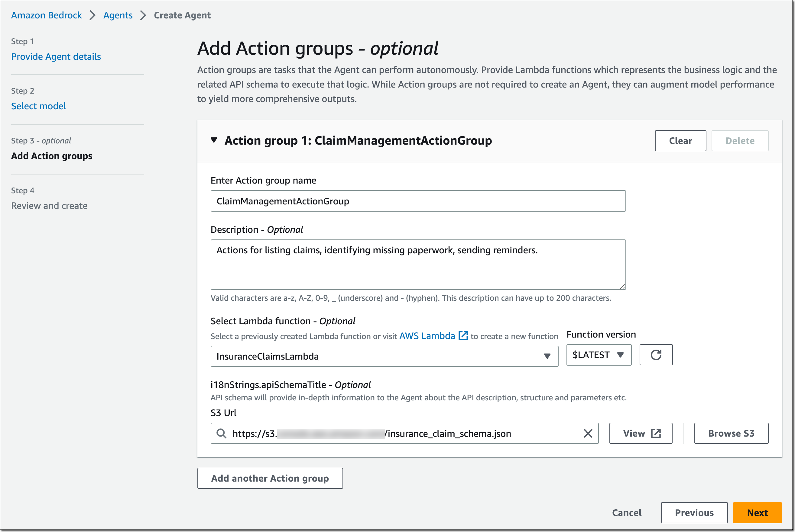
Task: Click the refresh Lambda functions icon
Action: [656, 355]
